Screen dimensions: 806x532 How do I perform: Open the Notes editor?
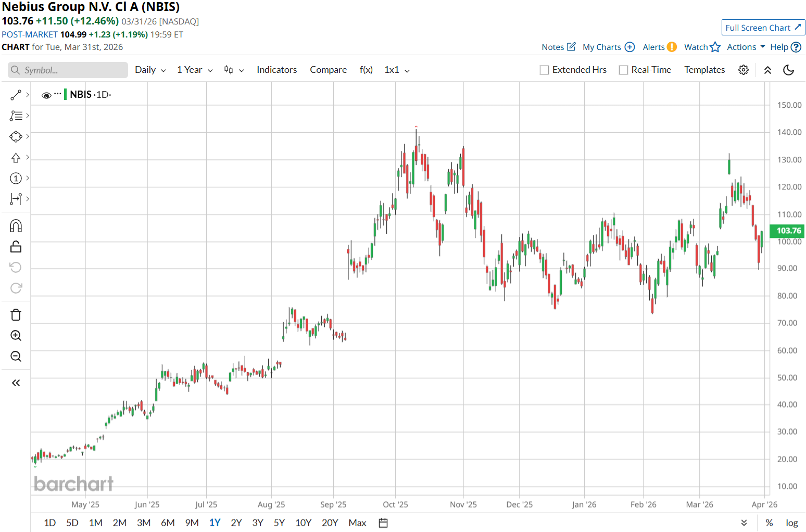click(571, 47)
